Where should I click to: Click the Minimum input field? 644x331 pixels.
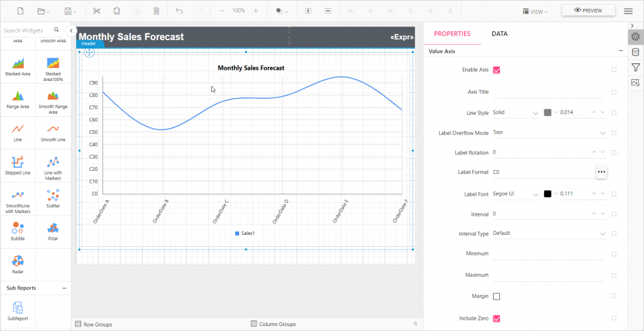548,254
